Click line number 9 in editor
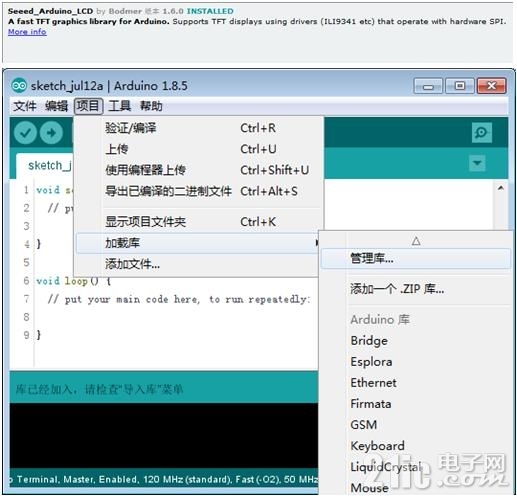This screenshot has width=517, height=496. click(26, 335)
